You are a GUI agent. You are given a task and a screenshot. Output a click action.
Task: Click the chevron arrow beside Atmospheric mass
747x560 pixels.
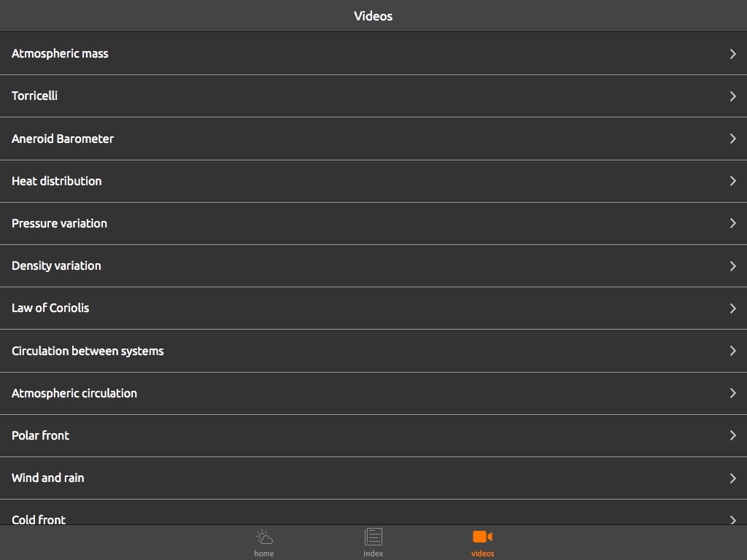732,53
